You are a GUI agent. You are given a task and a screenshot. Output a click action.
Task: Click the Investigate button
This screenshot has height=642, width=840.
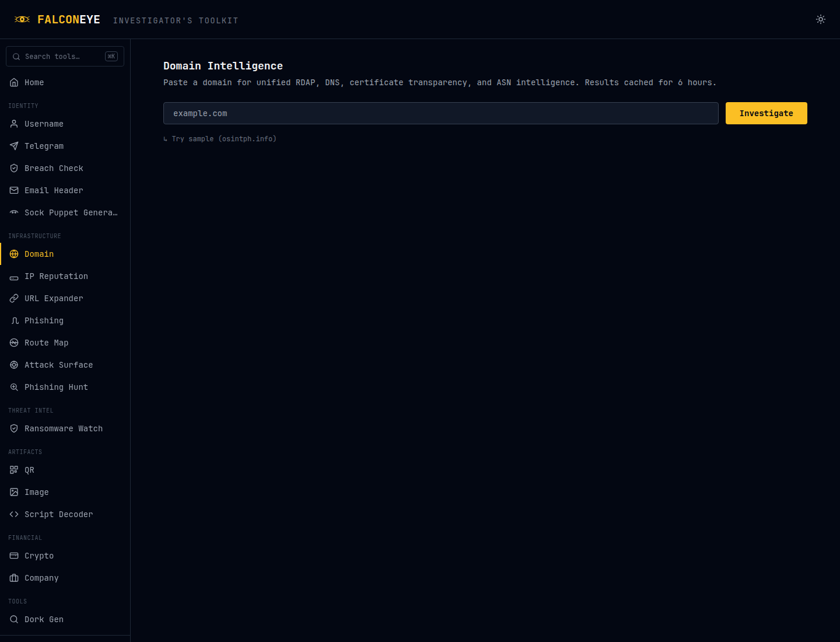[x=766, y=113]
